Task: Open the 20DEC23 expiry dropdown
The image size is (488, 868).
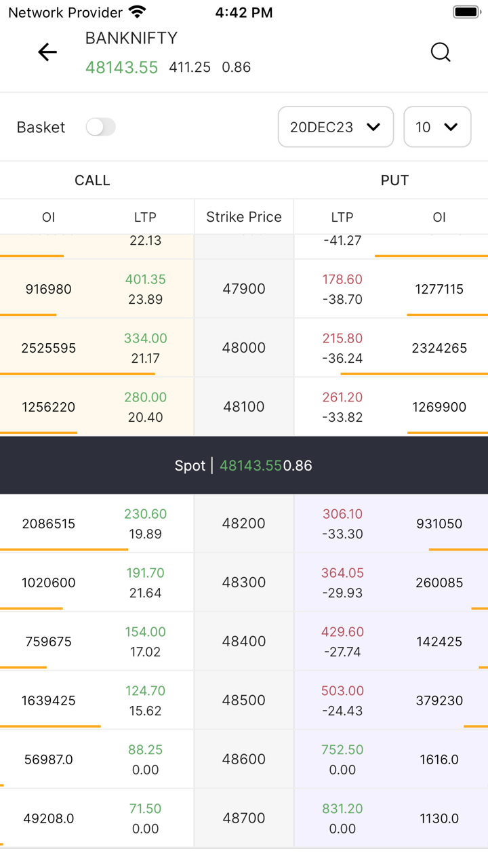Action: coord(335,127)
